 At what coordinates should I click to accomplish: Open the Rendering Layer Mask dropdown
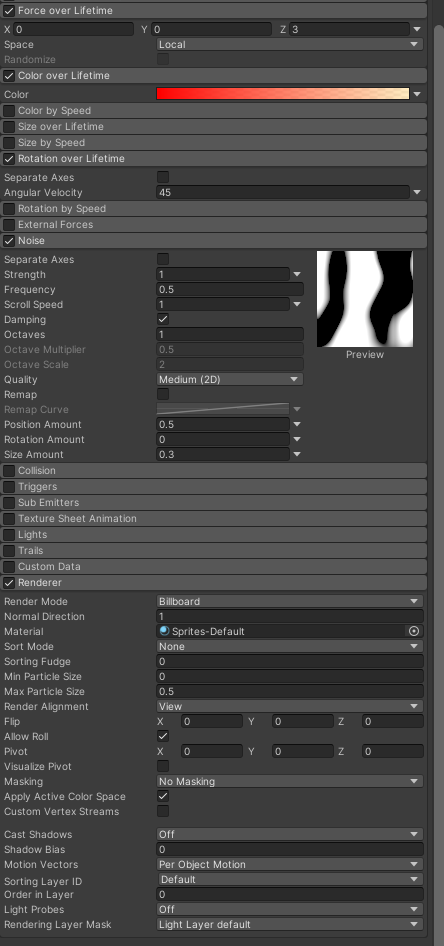point(290,924)
